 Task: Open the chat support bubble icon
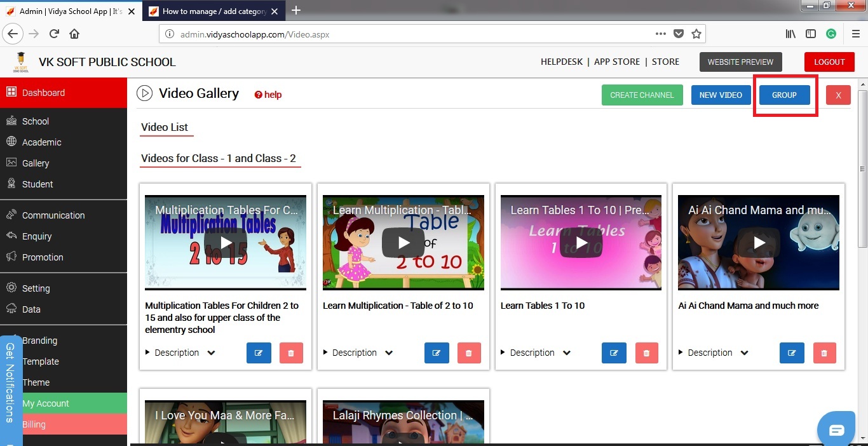[837, 430]
